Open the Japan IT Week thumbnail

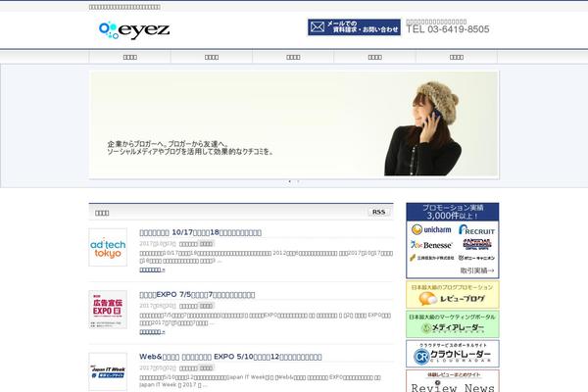click(x=108, y=371)
